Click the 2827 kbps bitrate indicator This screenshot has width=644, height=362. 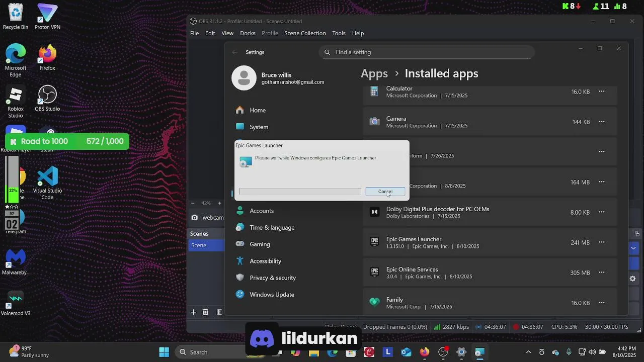tap(451, 327)
